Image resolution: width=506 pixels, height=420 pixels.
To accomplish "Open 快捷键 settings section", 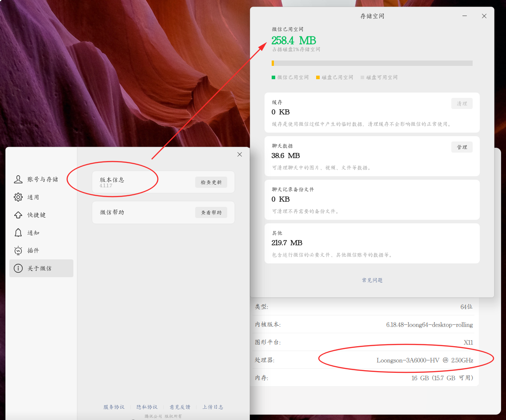I will (x=41, y=215).
